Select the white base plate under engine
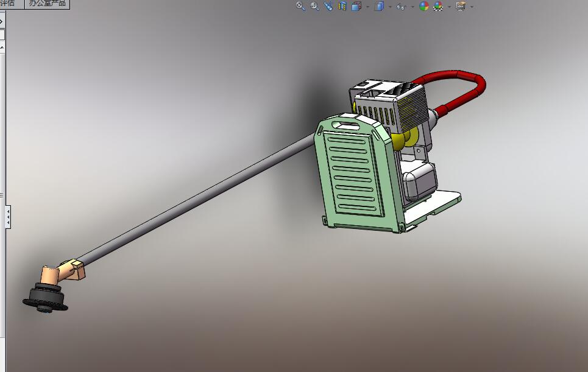The width and height of the screenshot is (588, 372). [x=435, y=206]
